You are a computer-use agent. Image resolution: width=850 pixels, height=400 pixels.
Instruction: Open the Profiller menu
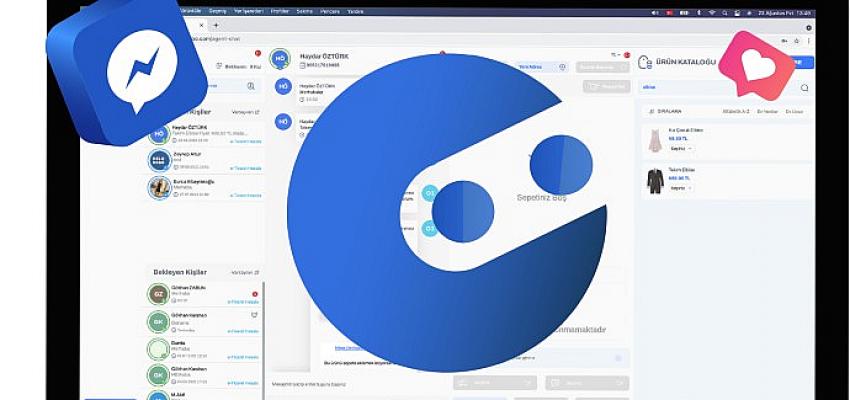[280, 11]
